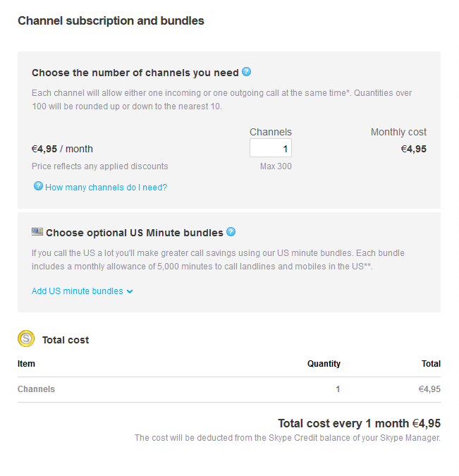This screenshot has width=459, height=476.
Task: Click help icon beside US Minute bundles heading
Action: pos(231,231)
